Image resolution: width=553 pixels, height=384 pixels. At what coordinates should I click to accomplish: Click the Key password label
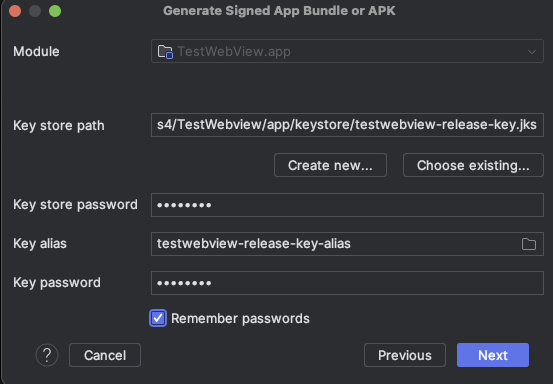point(57,283)
